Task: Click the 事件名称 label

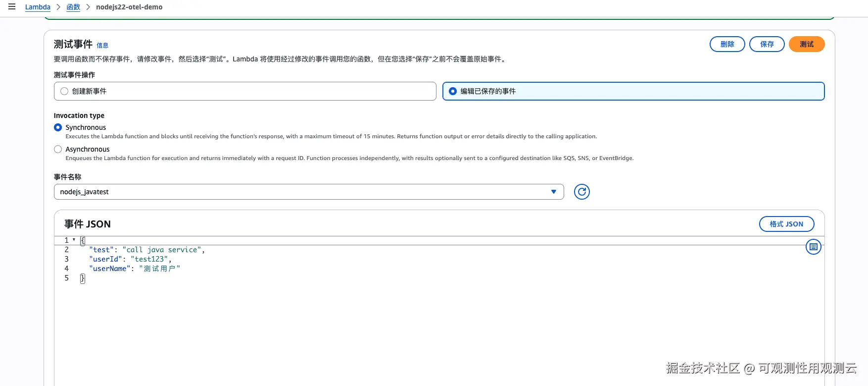Action: coord(67,177)
